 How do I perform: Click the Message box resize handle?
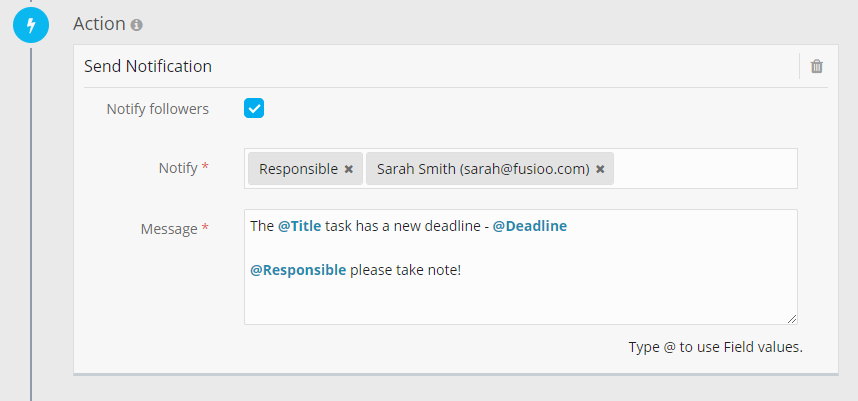(x=792, y=319)
